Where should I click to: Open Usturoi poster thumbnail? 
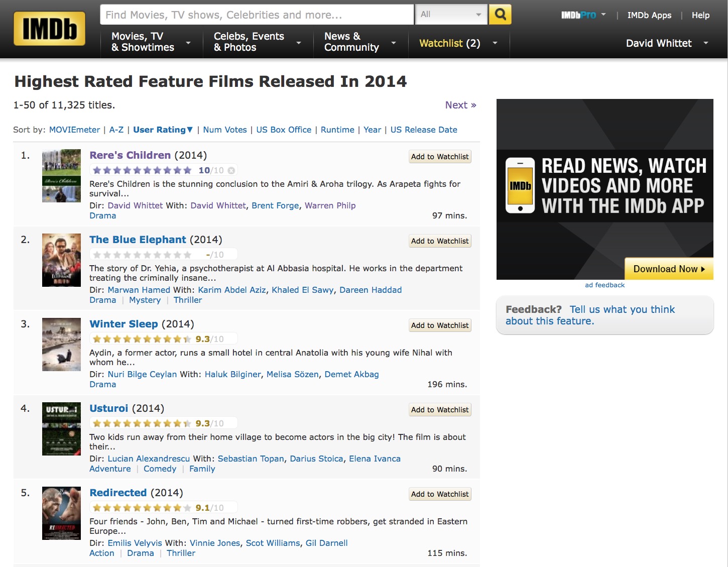tap(61, 429)
